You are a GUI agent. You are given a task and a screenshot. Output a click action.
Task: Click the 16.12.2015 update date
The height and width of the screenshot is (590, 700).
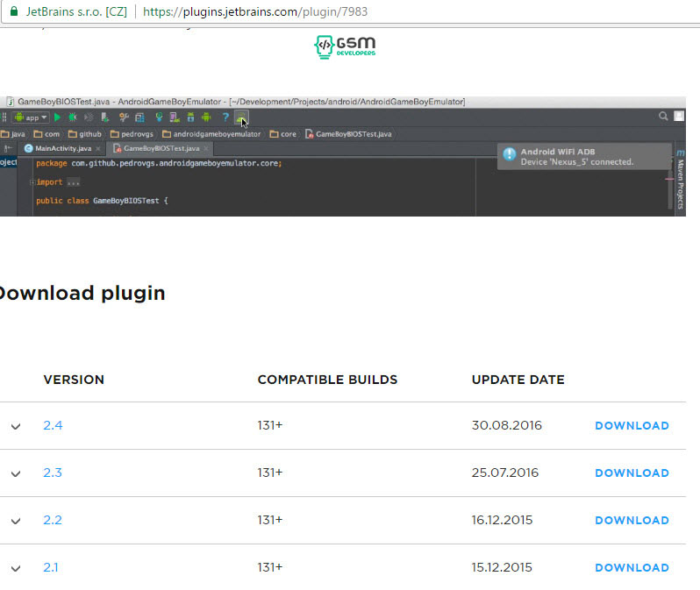click(502, 520)
